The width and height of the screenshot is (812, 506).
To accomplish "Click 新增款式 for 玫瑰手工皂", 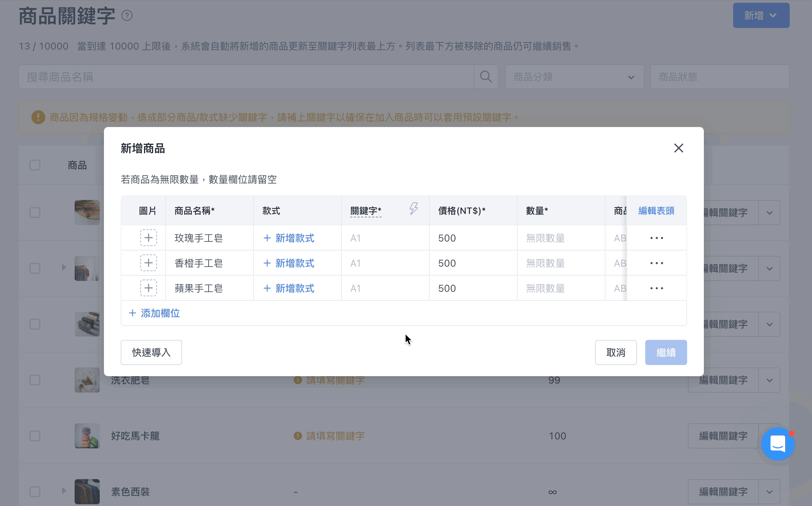I will pyautogui.click(x=289, y=238).
